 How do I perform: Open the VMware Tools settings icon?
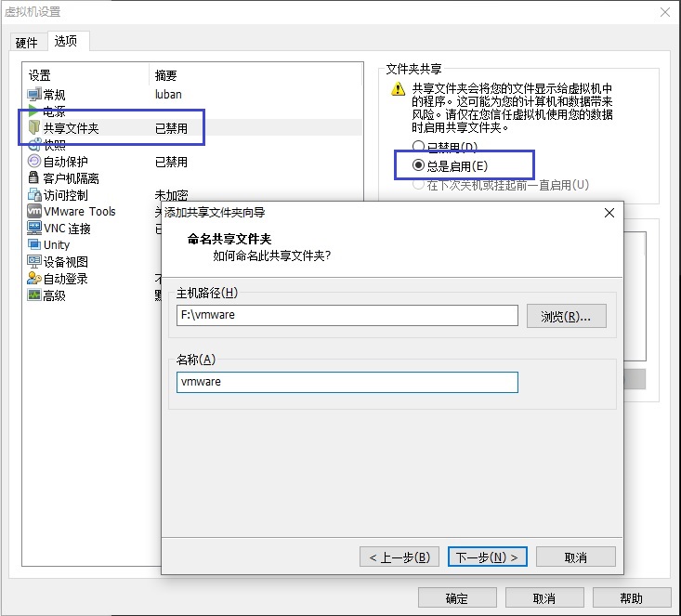(x=34, y=212)
